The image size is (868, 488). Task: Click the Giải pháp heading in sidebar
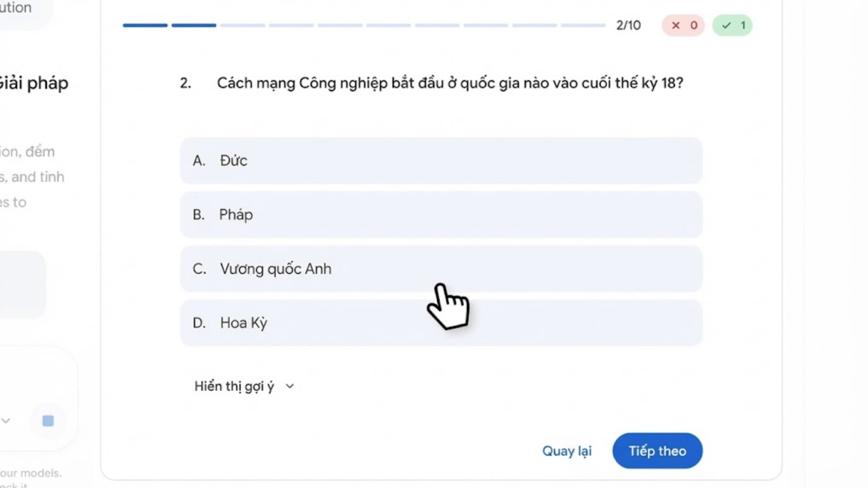34,83
